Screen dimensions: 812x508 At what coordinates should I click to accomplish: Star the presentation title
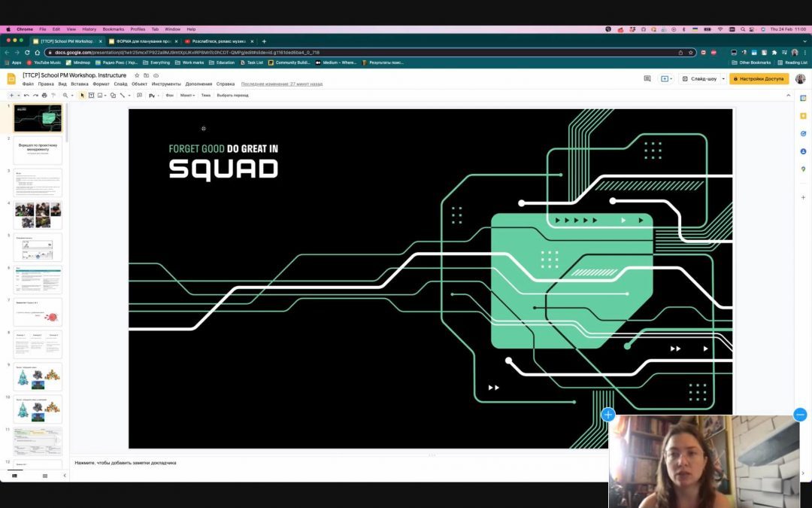pos(137,76)
